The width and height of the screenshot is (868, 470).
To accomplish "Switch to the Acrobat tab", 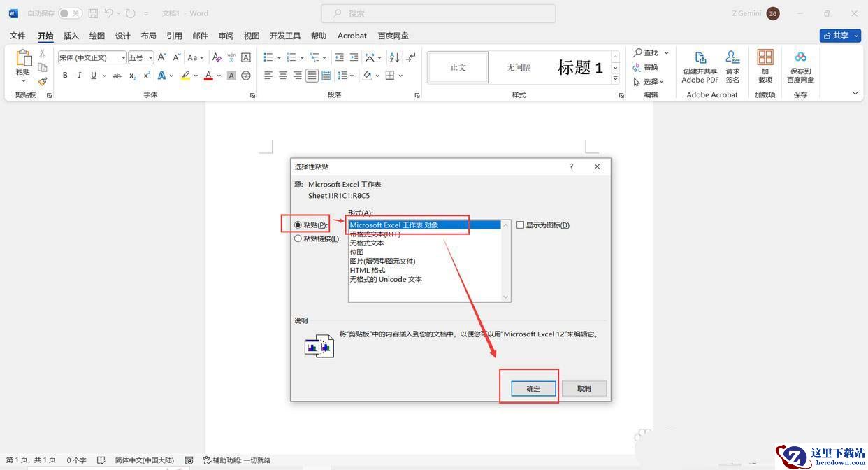I will pyautogui.click(x=352, y=36).
